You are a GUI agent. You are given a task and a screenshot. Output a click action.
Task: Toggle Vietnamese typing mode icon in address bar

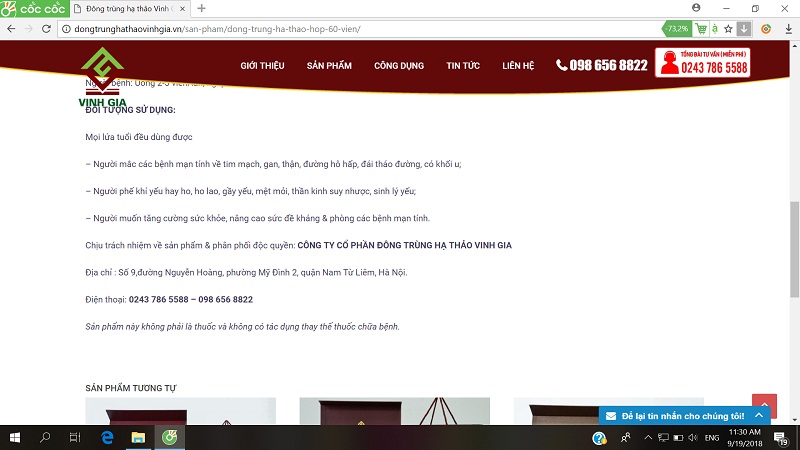coord(714,29)
